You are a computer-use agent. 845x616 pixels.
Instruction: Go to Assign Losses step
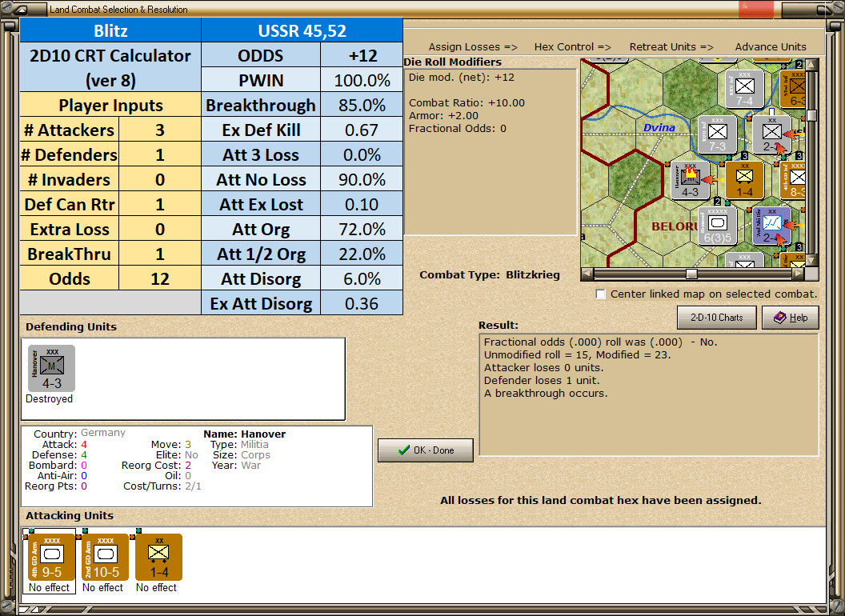point(473,47)
